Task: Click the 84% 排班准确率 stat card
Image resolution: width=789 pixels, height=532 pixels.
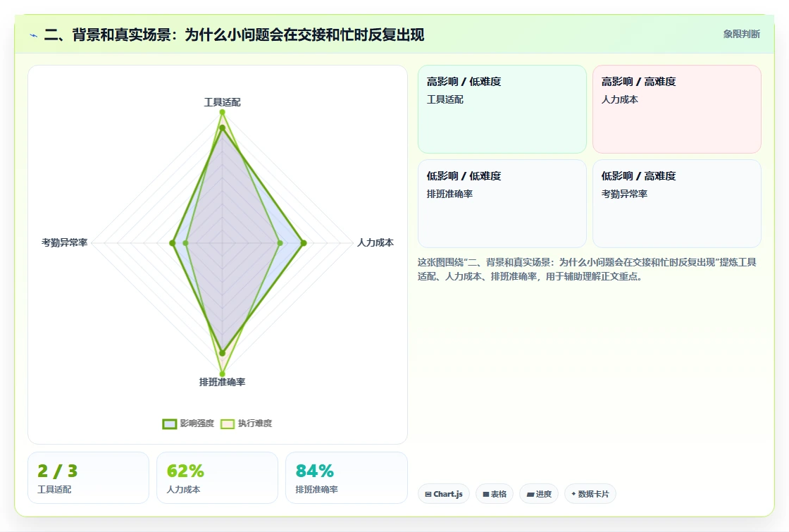Action: tap(346, 478)
